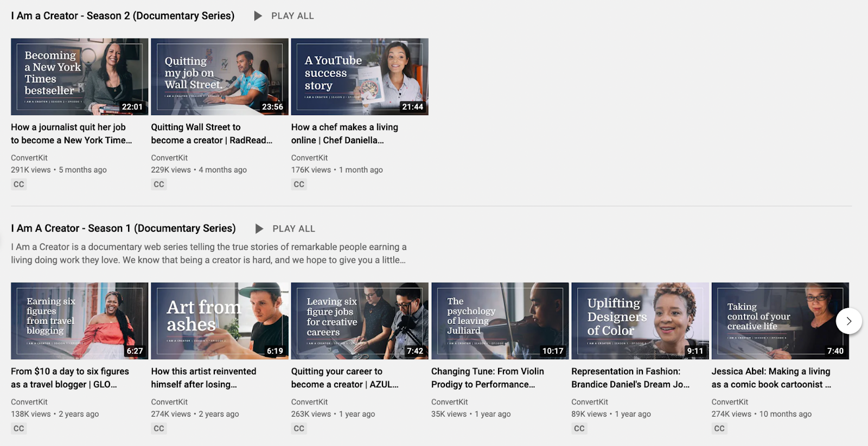The width and height of the screenshot is (868, 446).
Task: Open 'Earning six figures from travel blogging' thumbnail
Action: click(79, 321)
